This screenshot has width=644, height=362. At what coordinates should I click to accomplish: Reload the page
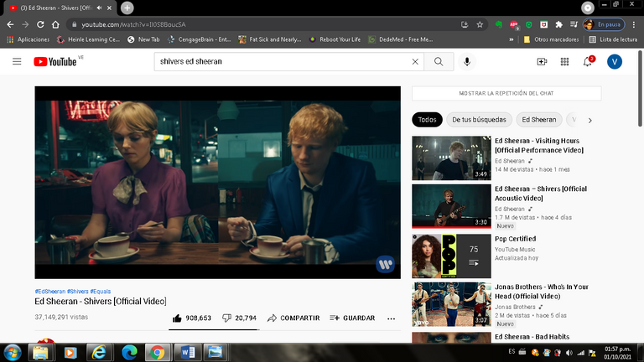(x=40, y=24)
